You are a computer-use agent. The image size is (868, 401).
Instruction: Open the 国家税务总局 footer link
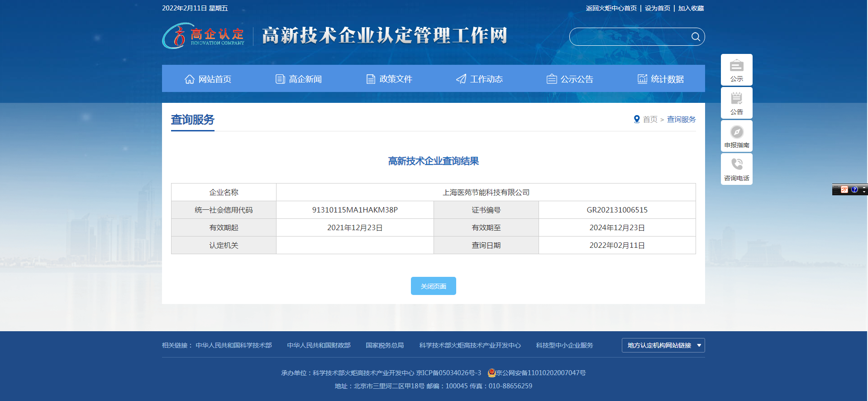coord(385,345)
